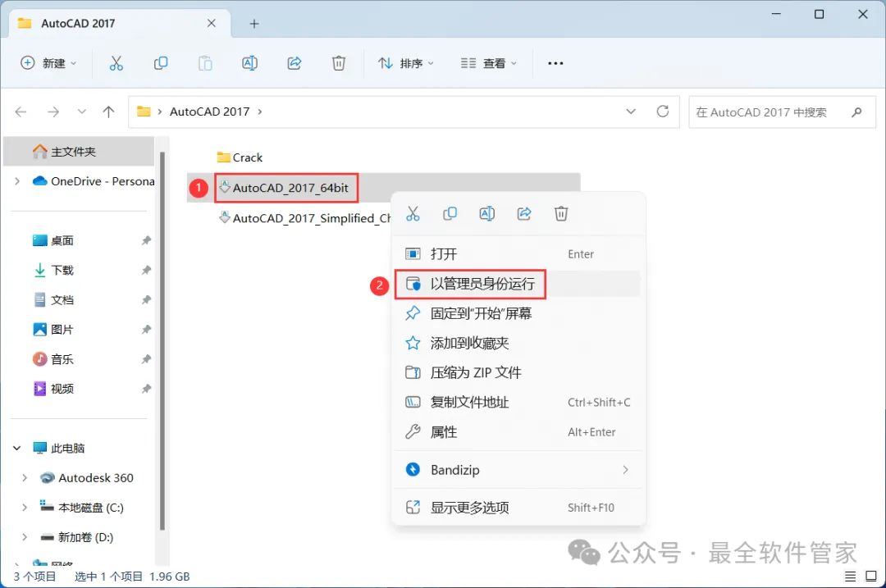Click the Copy icon in the context menu
Viewport: 886px width, 588px height.
coord(450,213)
